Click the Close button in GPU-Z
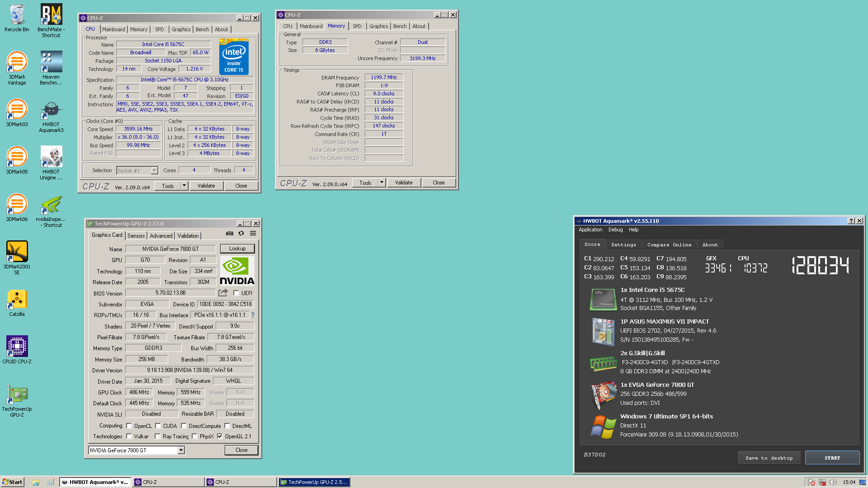 (241, 450)
